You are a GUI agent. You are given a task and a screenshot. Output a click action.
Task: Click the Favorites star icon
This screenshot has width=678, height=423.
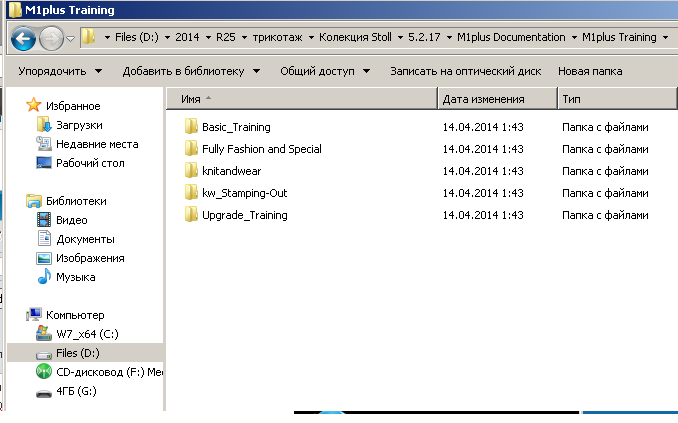pyautogui.click(x=34, y=105)
